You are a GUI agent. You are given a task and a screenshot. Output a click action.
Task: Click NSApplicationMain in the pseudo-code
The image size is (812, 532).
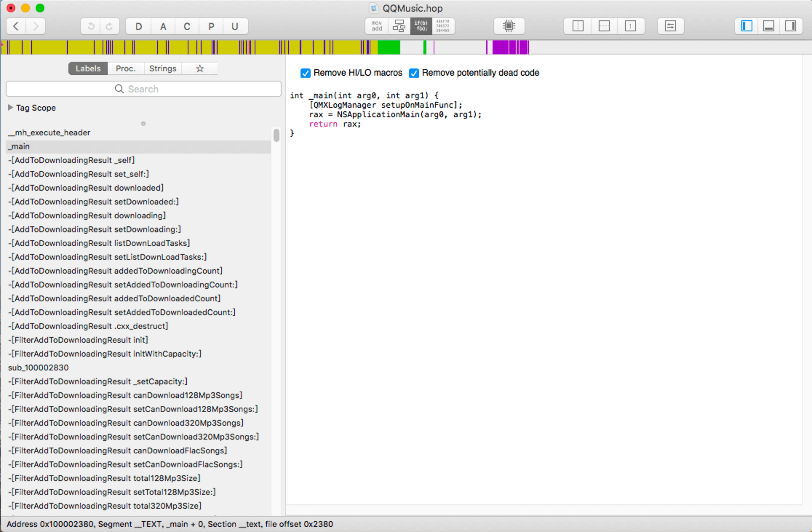(378, 115)
